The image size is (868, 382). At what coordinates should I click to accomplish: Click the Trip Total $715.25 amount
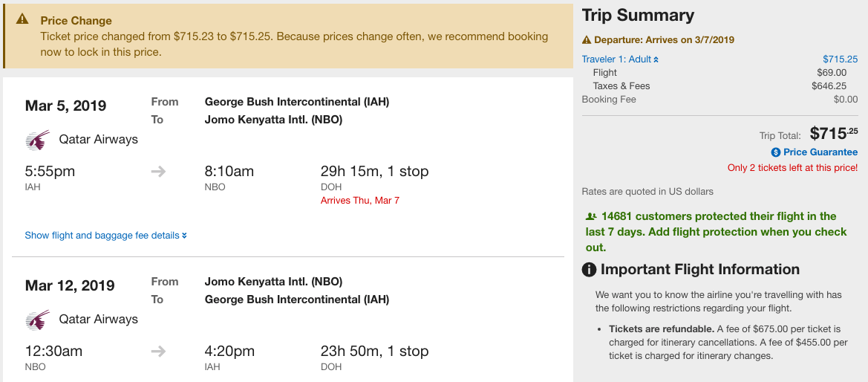[x=833, y=134]
